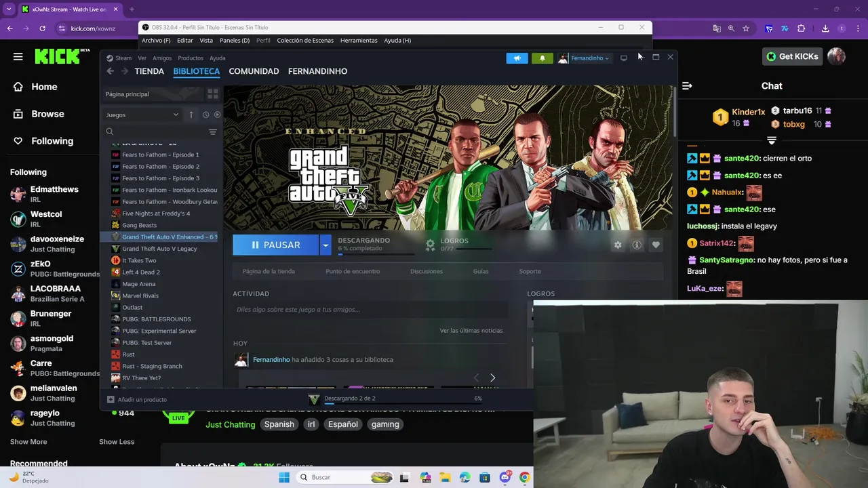Open OBS Herramientas menu
This screenshot has height=488, width=868.
coord(359,41)
